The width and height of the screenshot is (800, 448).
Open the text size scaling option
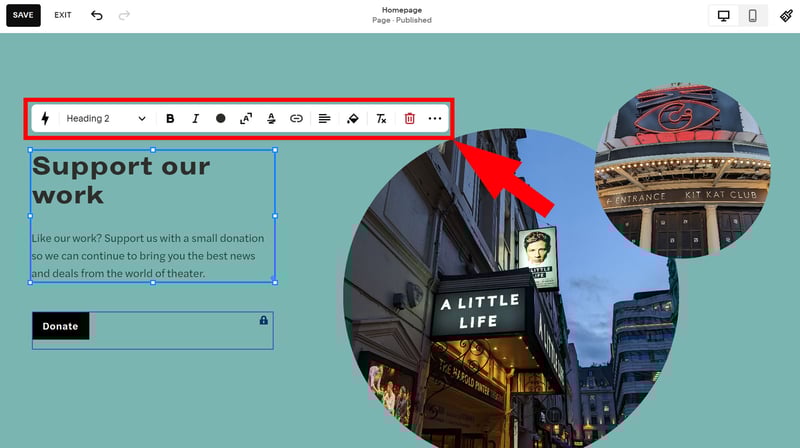click(246, 118)
